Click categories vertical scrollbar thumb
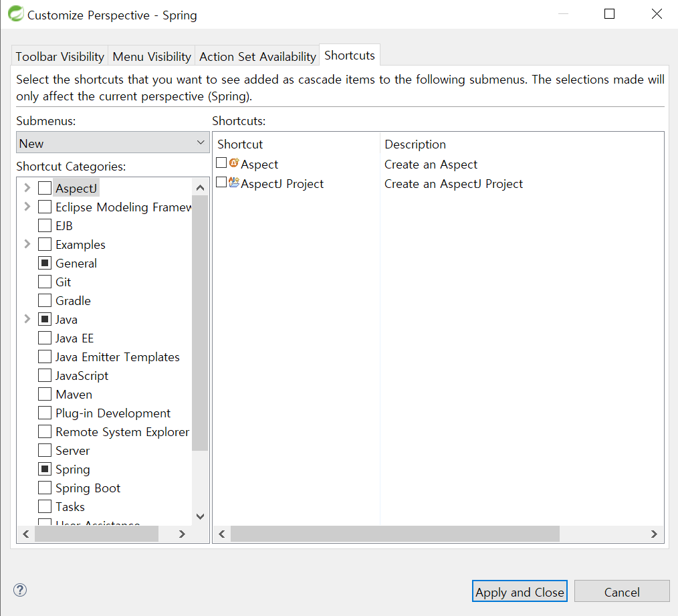Image resolution: width=678 pixels, height=616 pixels. (x=200, y=322)
